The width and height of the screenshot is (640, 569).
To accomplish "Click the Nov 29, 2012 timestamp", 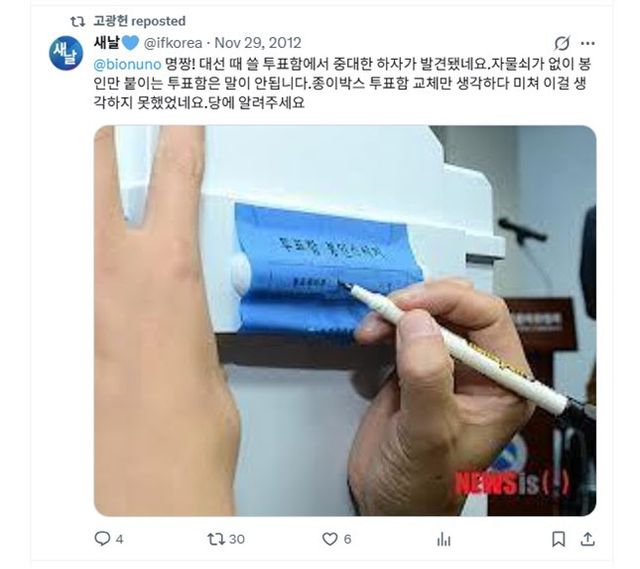I will tap(258, 43).
